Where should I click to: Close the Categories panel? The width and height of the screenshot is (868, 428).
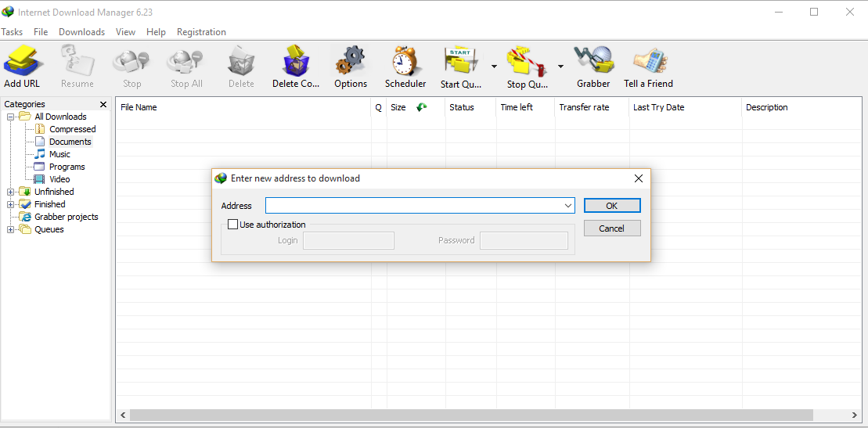(103, 104)
